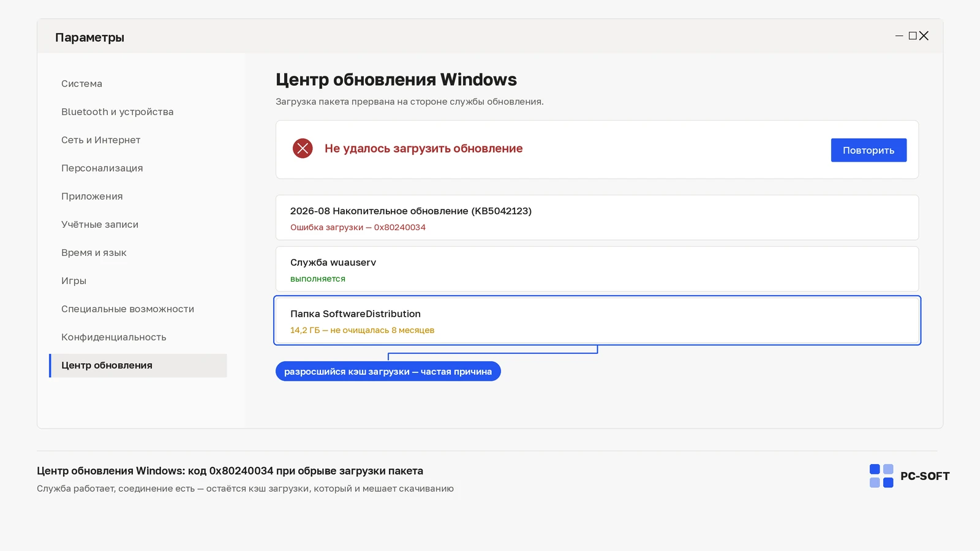Click the Служба wuauserv card
The width and height of the screenshot is (980, 551).
point(597,269)
